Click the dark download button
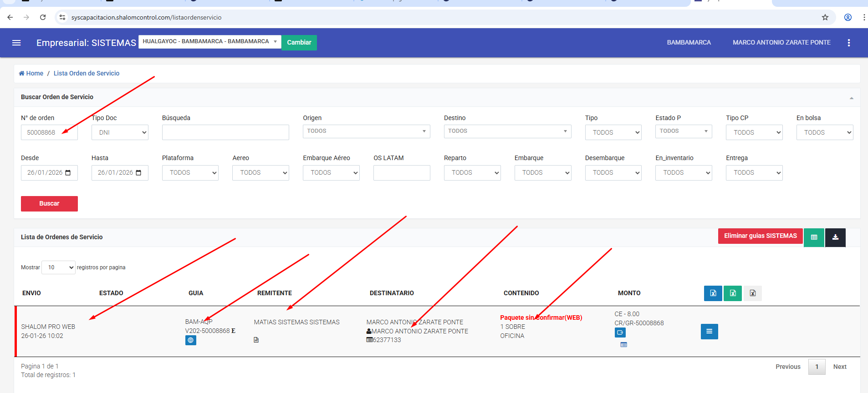 (835, 237)
